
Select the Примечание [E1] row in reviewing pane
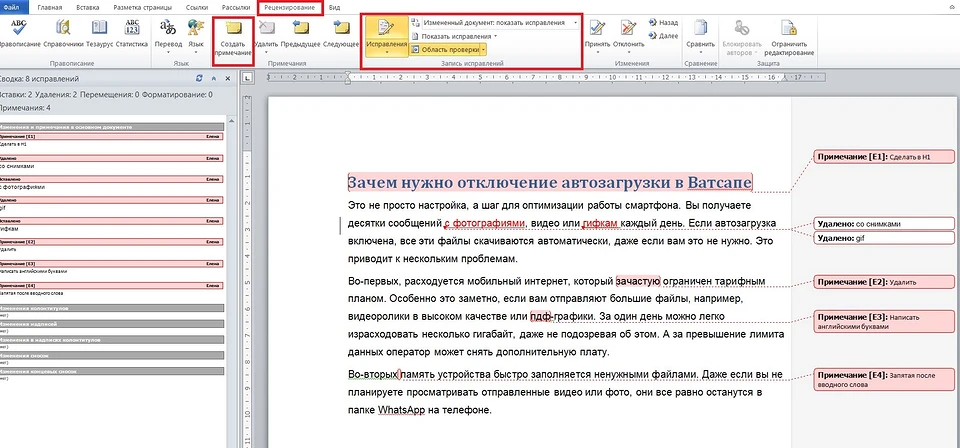110,136
